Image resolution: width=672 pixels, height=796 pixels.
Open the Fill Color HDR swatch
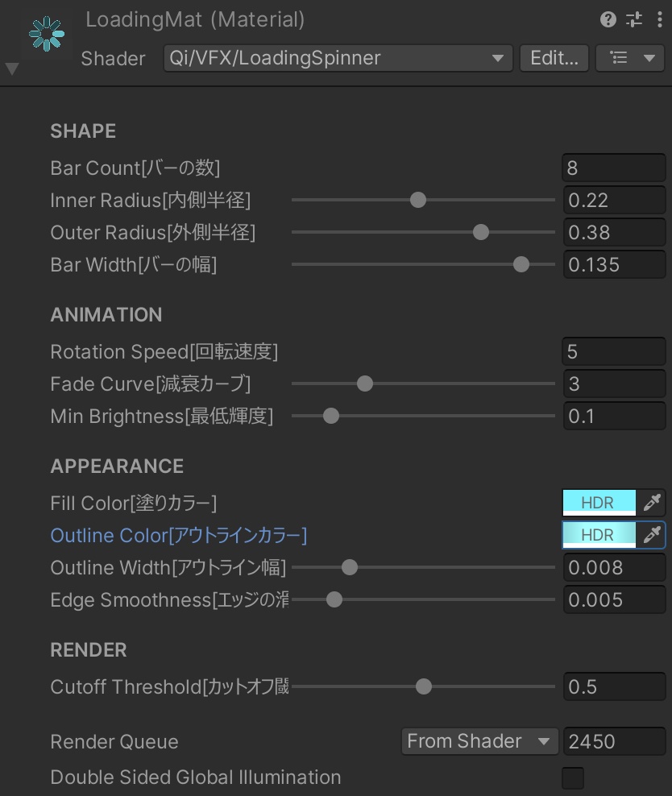pos(599,503)
